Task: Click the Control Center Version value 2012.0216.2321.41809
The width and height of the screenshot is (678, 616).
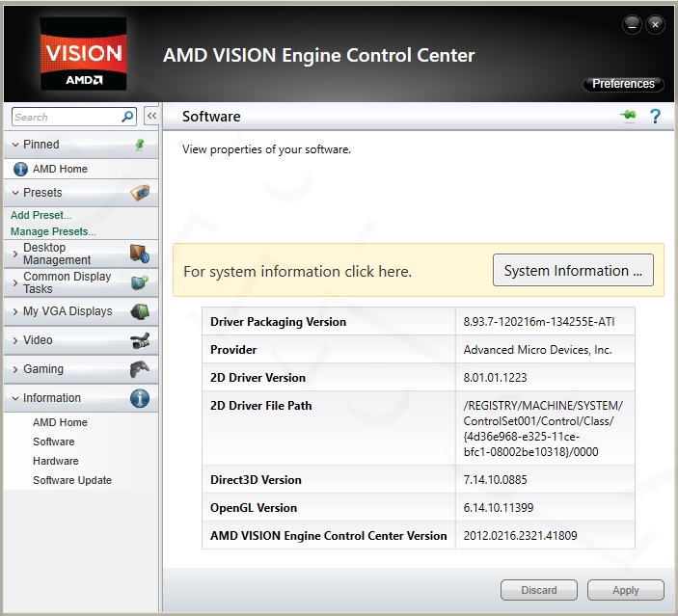Action: tap(520, 536)
